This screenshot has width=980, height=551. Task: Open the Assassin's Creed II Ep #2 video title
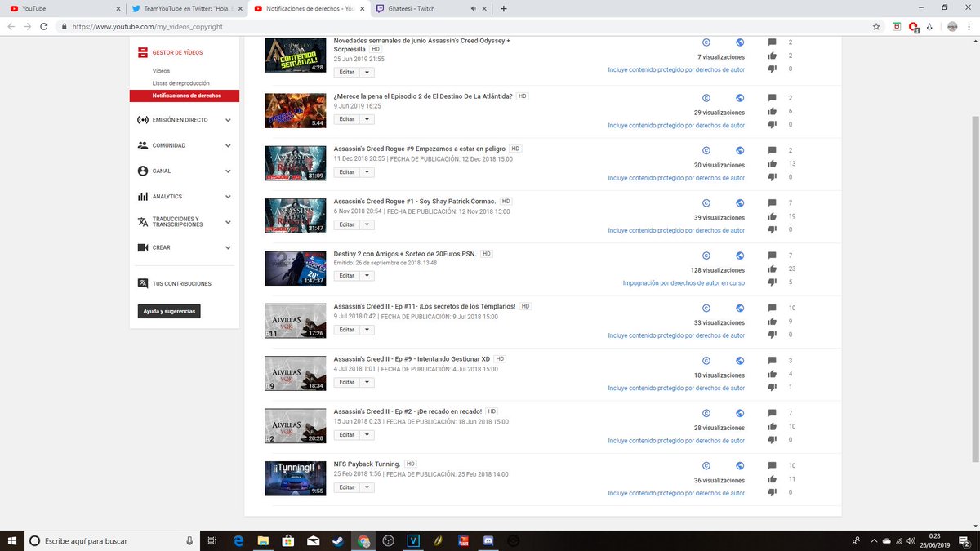pyautogui.click(x=408, y=411)
